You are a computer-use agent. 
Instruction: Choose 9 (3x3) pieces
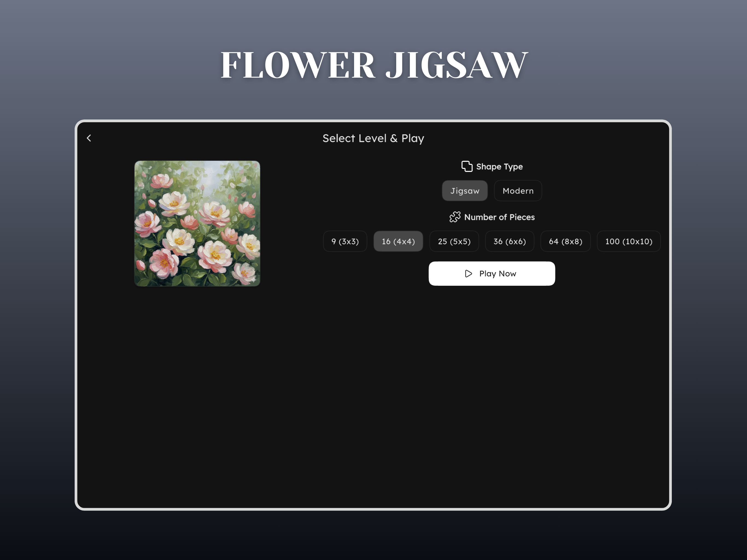(345, 241)
